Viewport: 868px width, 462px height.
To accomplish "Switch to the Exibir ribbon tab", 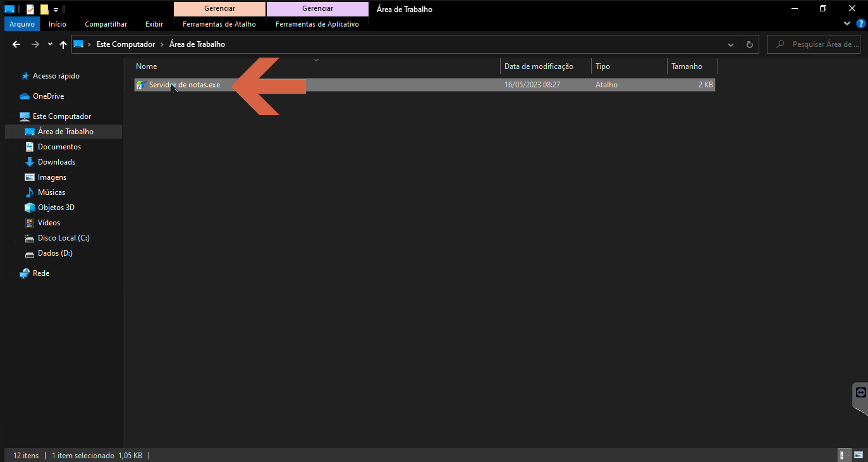I will pos(154,24).
